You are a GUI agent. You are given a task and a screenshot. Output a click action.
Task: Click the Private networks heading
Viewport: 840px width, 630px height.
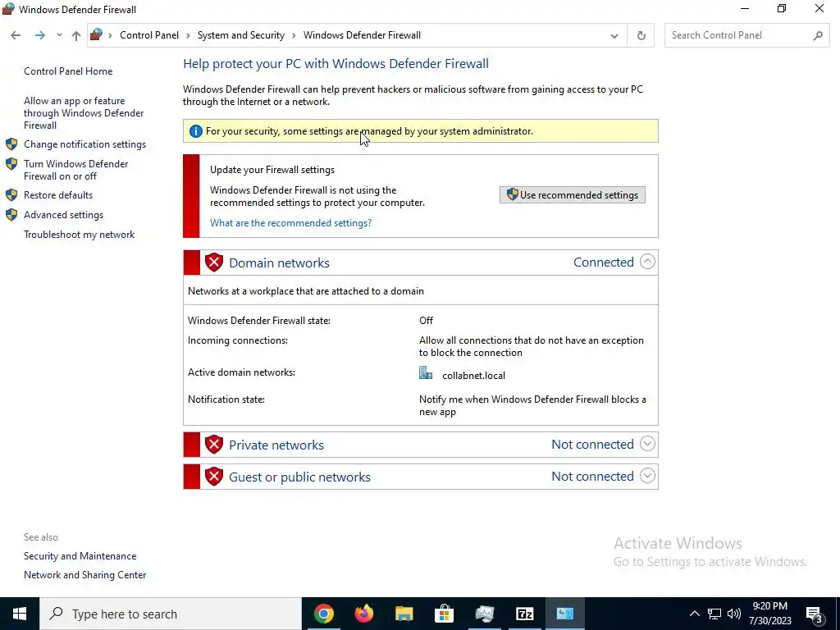coord(276,445)
